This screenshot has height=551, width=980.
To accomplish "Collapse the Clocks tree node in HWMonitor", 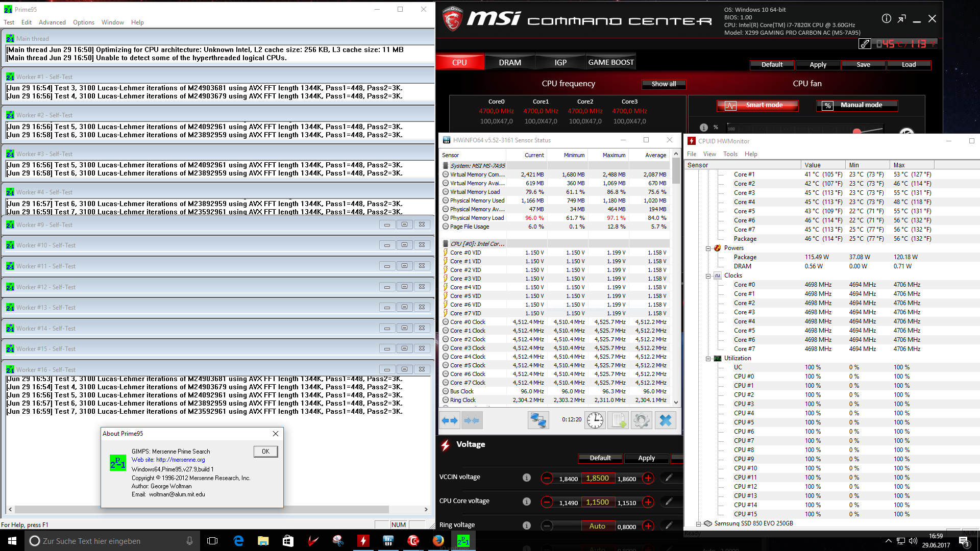I will pos(708,276).
